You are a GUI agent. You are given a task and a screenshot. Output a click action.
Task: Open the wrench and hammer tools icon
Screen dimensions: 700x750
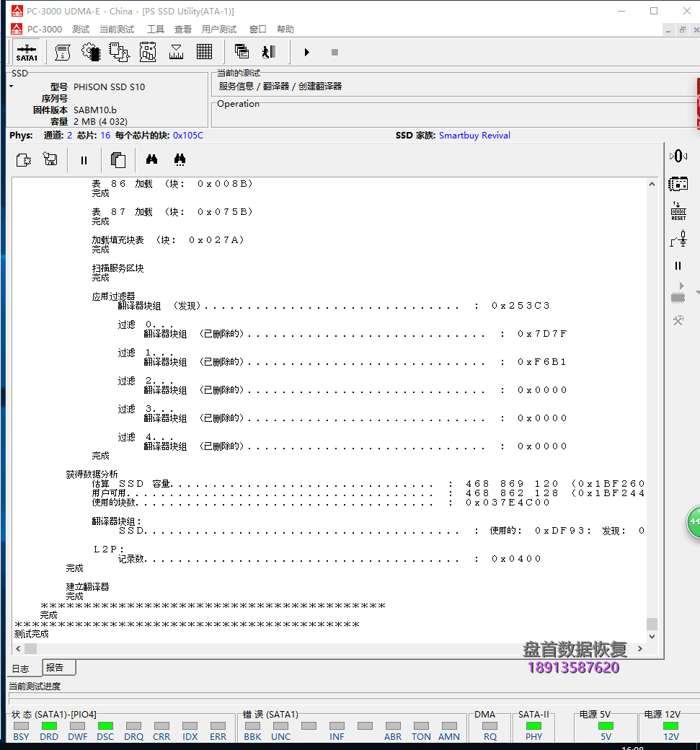pyautogui.click(x=678, y=320)
